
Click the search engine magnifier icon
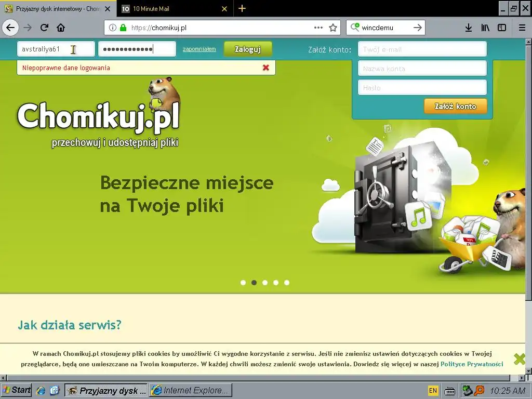point(354,27)
